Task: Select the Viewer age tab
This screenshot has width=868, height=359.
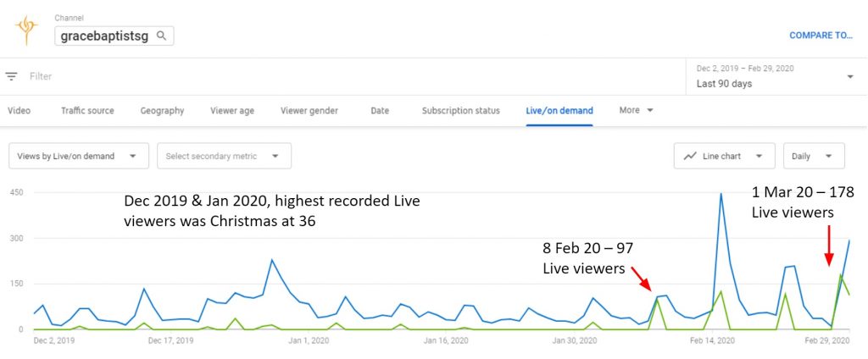Action: 232,110
